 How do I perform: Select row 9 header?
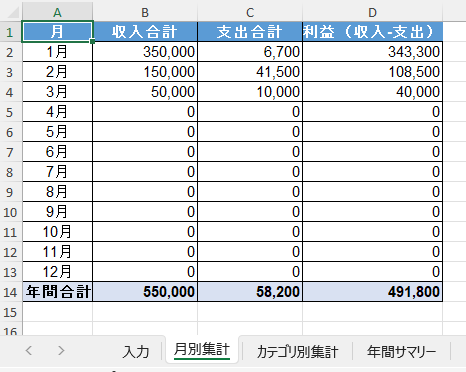pos(11,192)
